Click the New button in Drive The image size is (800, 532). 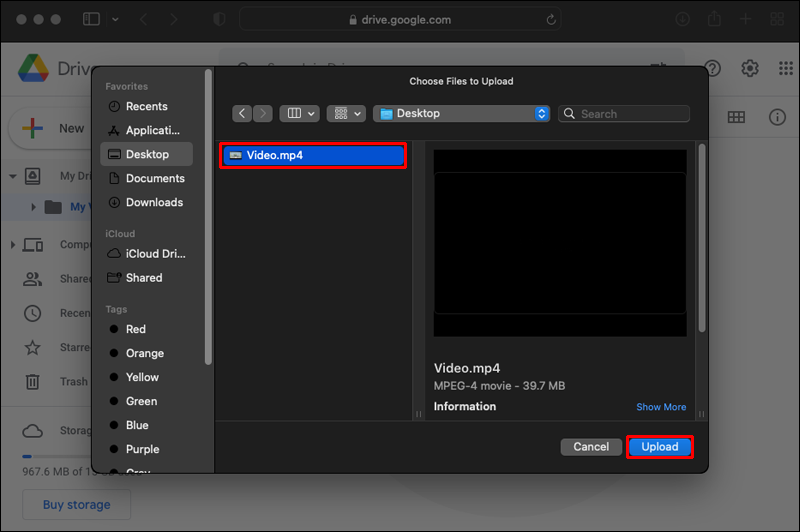[x=53, y=129]
